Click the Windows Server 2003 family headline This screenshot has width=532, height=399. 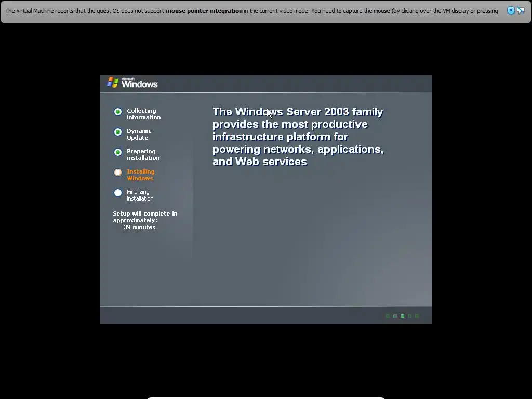[298, 137]
